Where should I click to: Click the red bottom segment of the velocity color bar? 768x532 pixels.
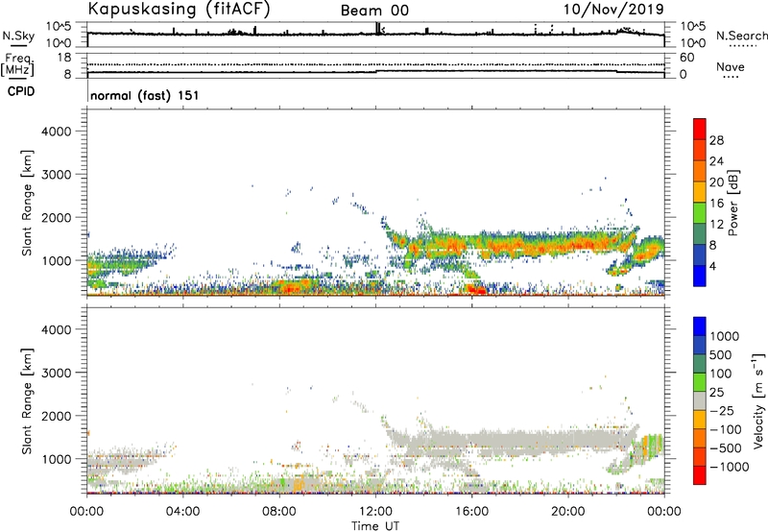point(700,475)
